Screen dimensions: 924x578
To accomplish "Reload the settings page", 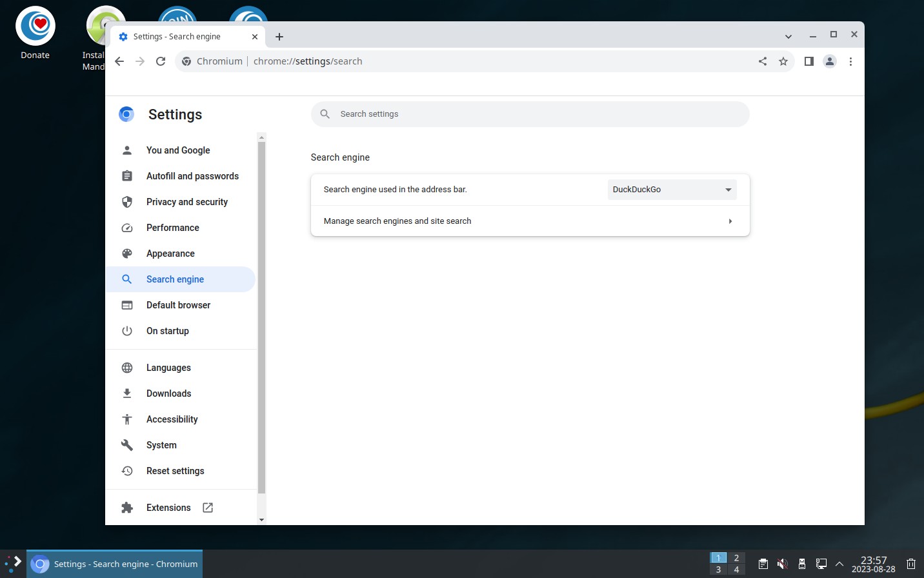I will [161, 61].
